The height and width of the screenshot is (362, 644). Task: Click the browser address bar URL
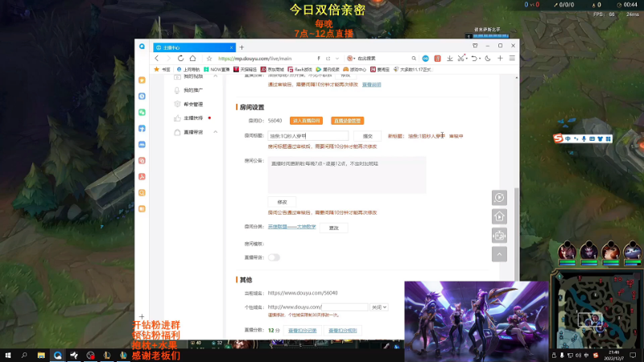click(x=254, y=58)
